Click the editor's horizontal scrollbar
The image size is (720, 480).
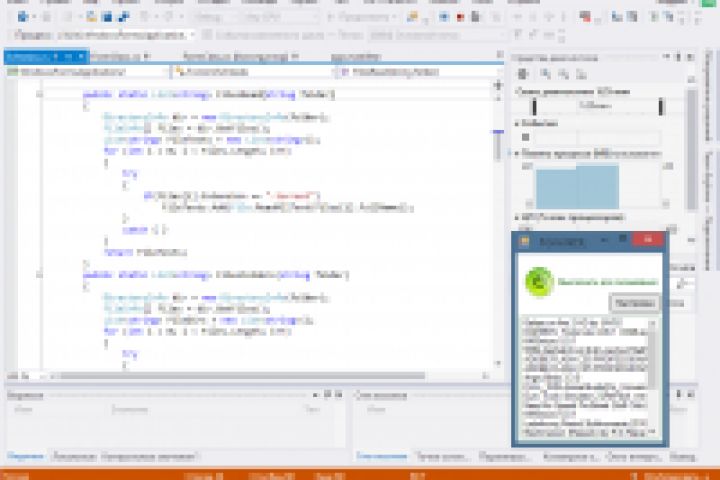pyautogui.click(x=242, y=376)
